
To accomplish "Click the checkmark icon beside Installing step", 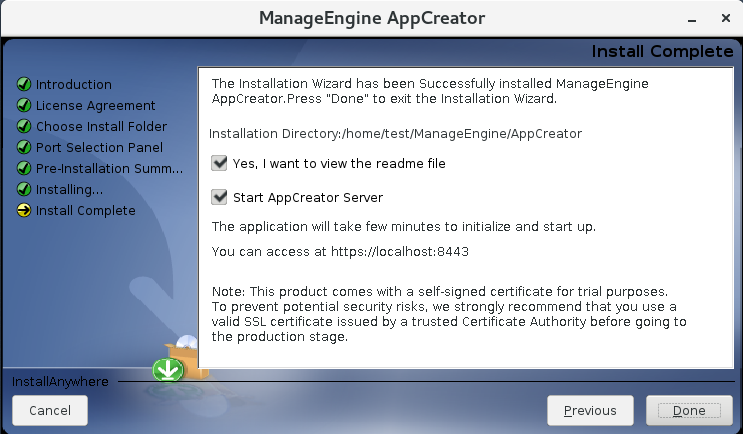I will 24,189.
